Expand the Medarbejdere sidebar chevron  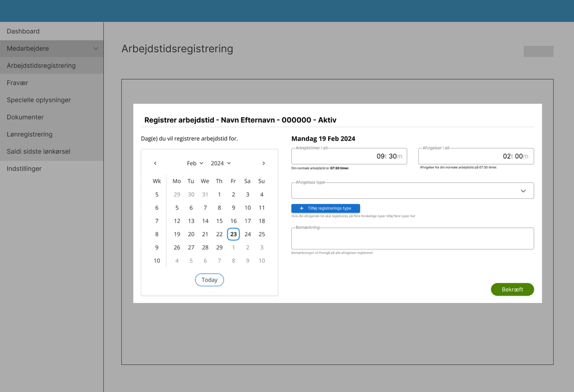point(95,48)
